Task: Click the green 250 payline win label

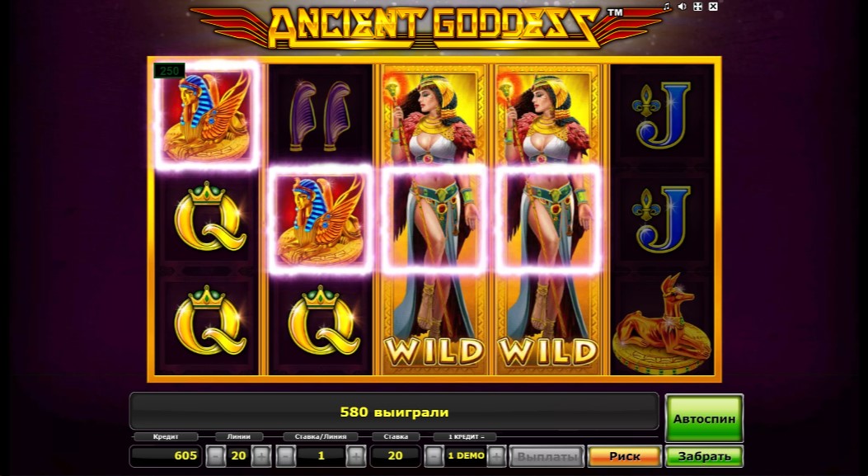Action: (169, 71)
